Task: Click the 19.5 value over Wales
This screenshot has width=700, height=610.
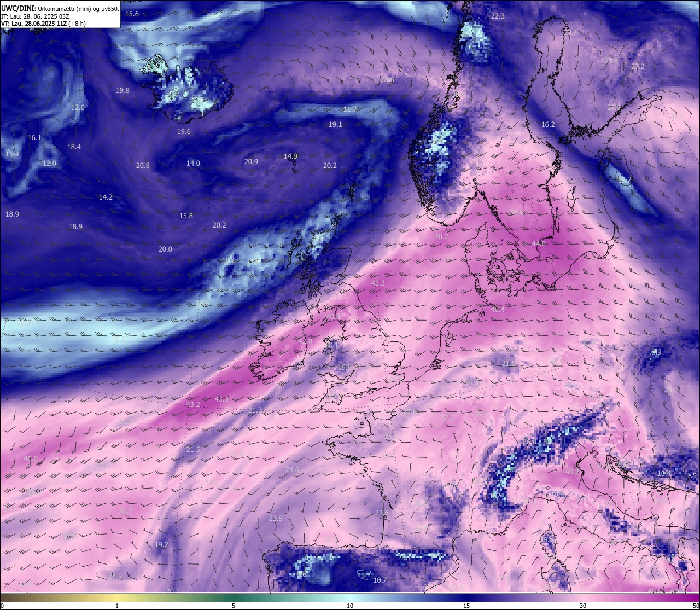Action: 345,368
